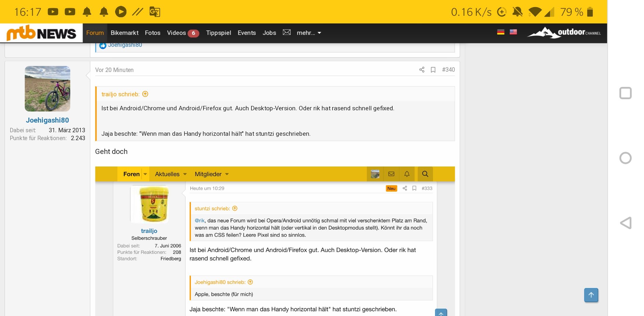This screenshot has width=644, height=316.
Task: Jump to trailjo's quoted original post
Action: tap(145, 94)
